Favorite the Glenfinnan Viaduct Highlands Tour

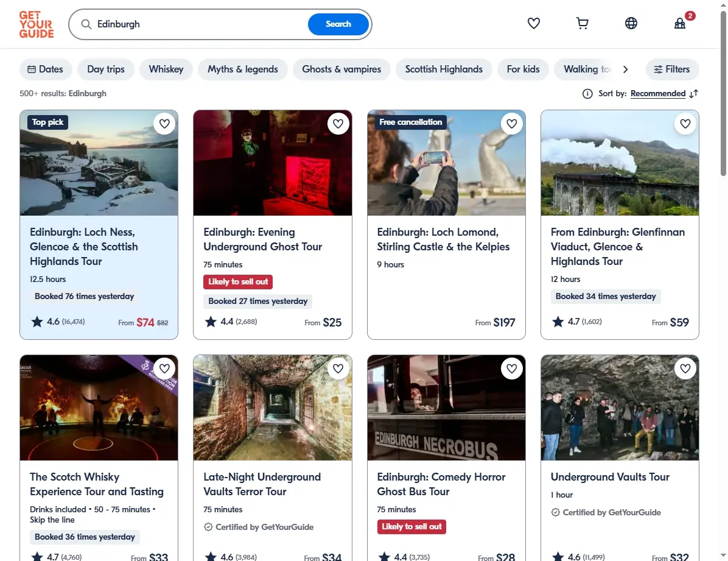coord(685,124)
